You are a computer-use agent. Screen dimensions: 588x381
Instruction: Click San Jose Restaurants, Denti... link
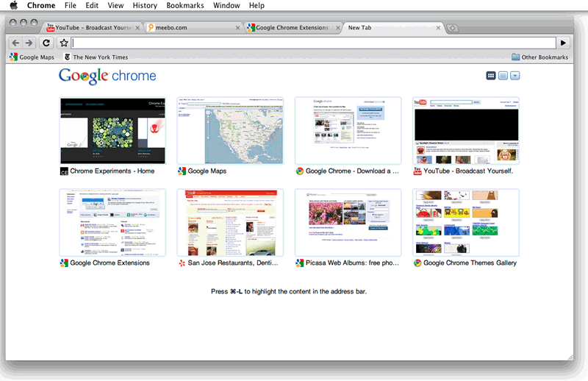(233, 263)
